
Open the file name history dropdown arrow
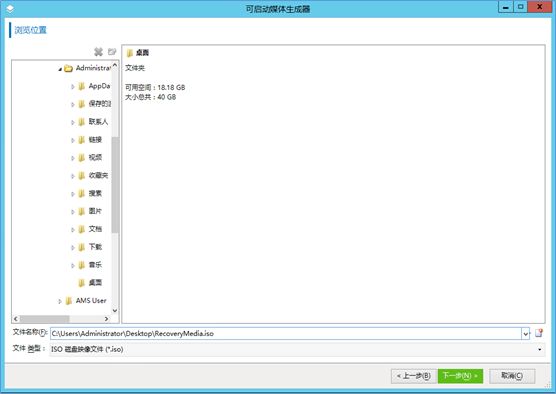tap(526, 333)
